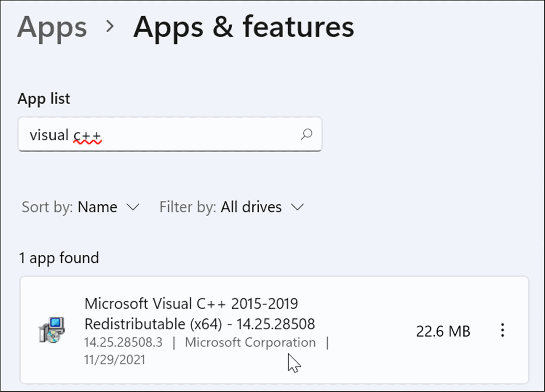Viewport: 545px width, 392px height.
Task: Click the 1 app found label
Action: point(59,258)
